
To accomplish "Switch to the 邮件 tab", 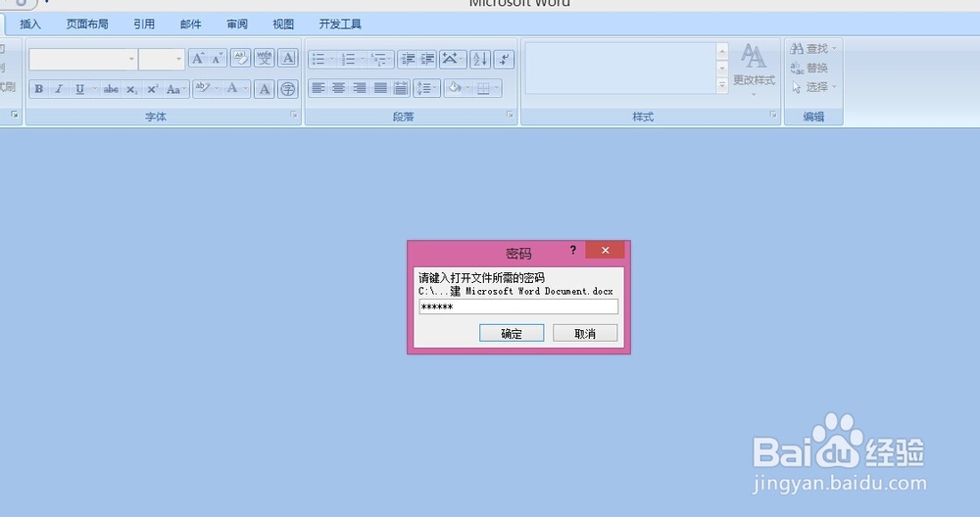I will tap(191, 24).
